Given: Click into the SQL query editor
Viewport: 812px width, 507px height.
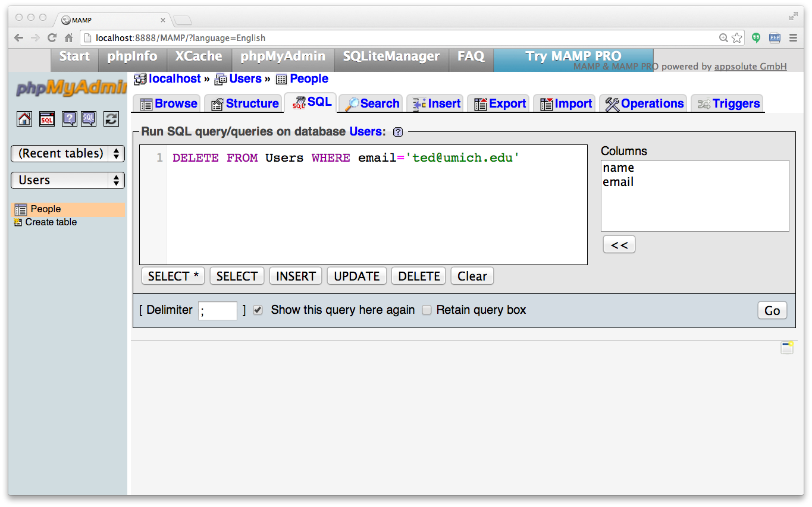Looking at the screenshot, I should coord(363,204).
